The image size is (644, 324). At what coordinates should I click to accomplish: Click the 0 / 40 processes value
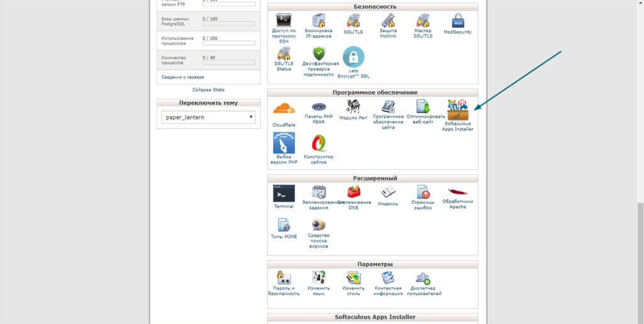click(x=209, y=57)
